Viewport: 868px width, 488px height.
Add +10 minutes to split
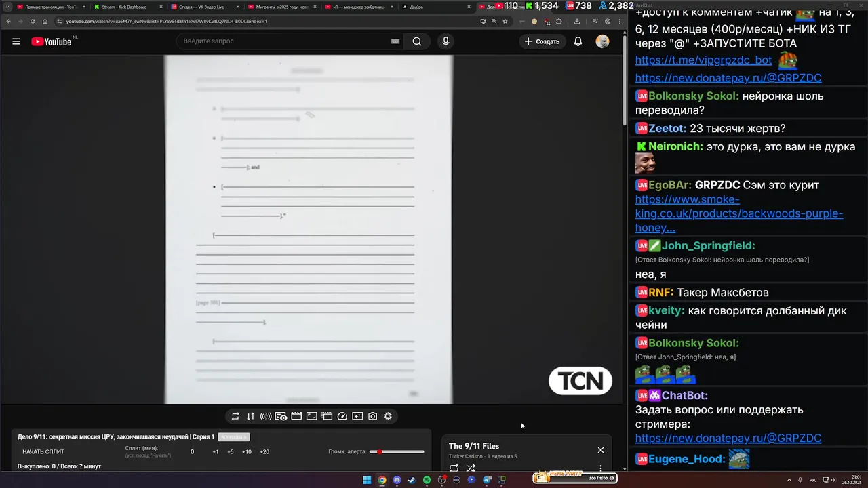pos(246,452)
